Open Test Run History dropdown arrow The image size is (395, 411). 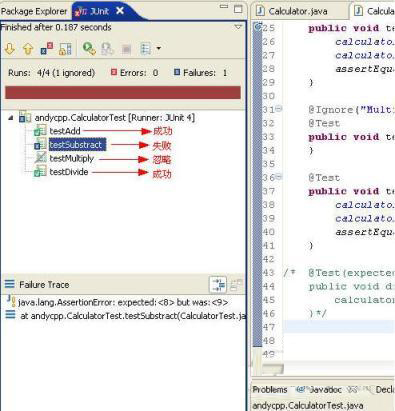pos(159,49)
